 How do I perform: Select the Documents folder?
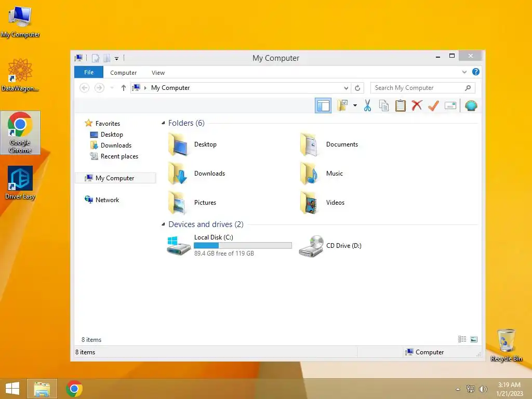tap(329, 144)
